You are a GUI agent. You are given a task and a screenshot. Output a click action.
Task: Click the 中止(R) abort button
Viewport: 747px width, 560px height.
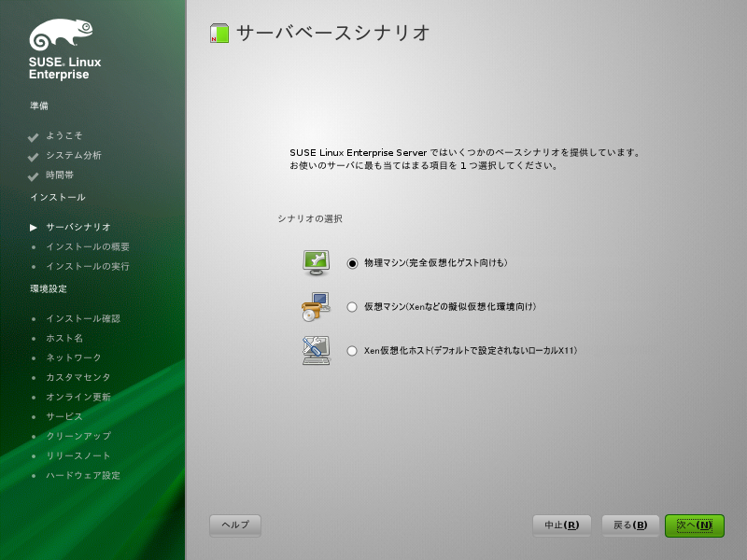coord(562,525)
